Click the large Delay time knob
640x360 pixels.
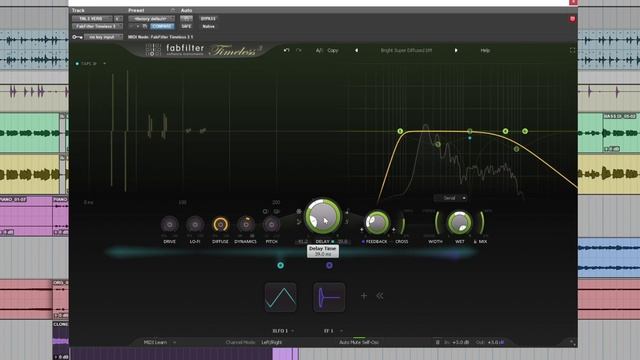pos(322,217)
